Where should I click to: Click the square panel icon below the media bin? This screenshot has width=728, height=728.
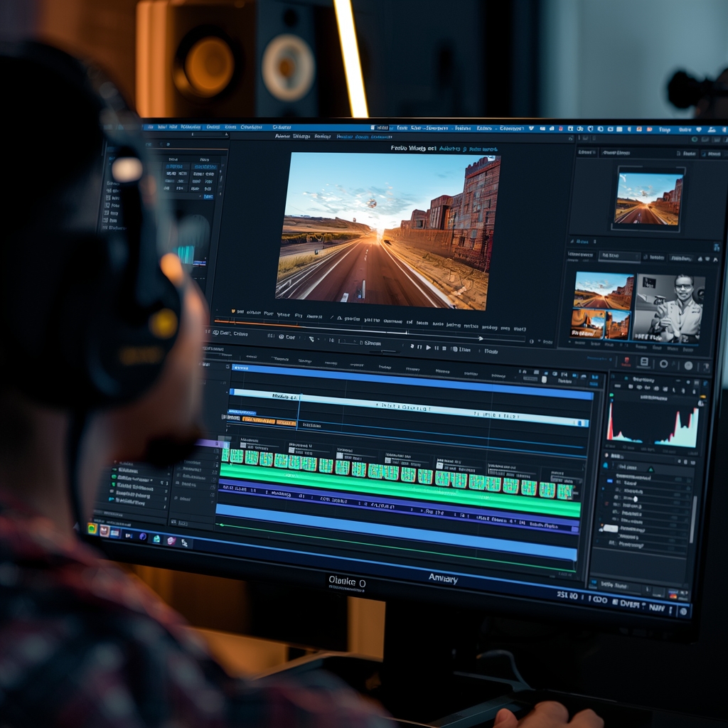click(644, 362)
